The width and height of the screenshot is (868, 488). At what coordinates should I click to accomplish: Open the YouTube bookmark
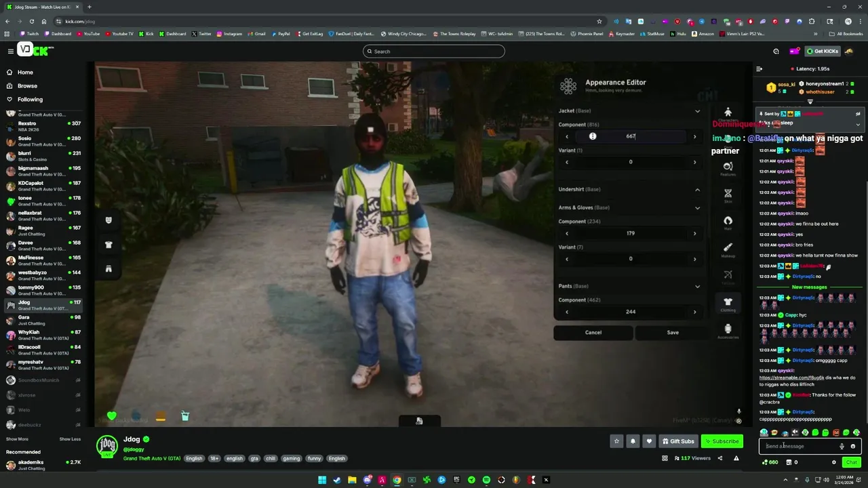click(x=88, y=34)
